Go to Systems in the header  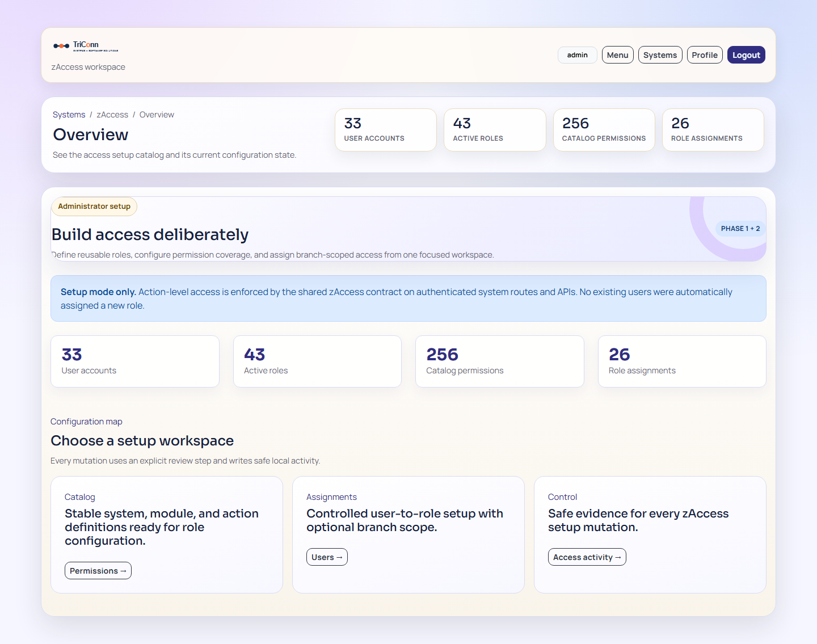pos(660,55)
